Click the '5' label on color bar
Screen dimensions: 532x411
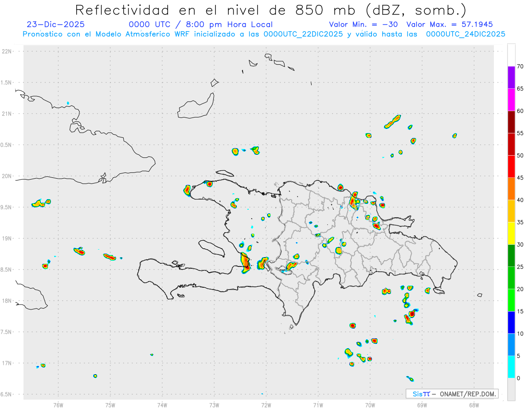click(519, 356)
